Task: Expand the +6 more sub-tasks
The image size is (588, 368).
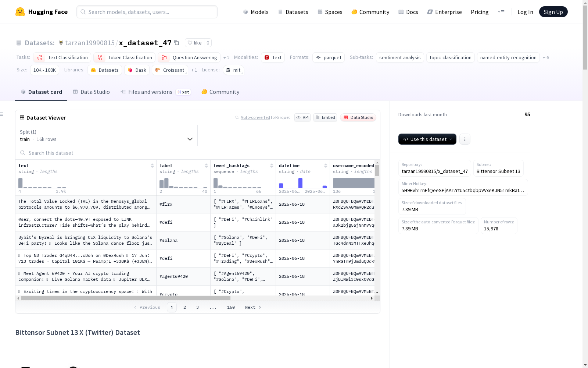Action: [x=546, y=58]
